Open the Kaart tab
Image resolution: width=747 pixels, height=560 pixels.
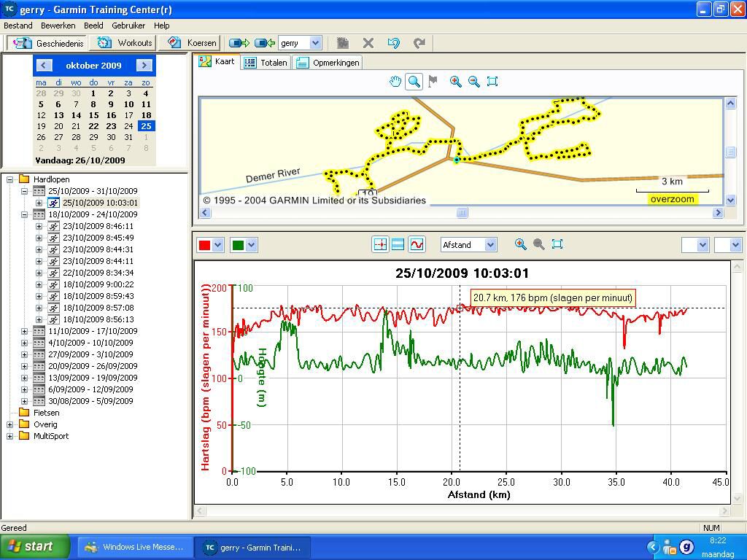[x=217, y=61]
